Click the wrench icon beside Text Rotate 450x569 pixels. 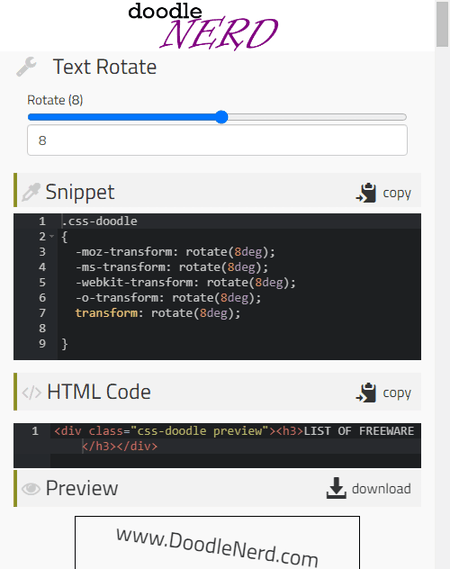click(26, 67)
